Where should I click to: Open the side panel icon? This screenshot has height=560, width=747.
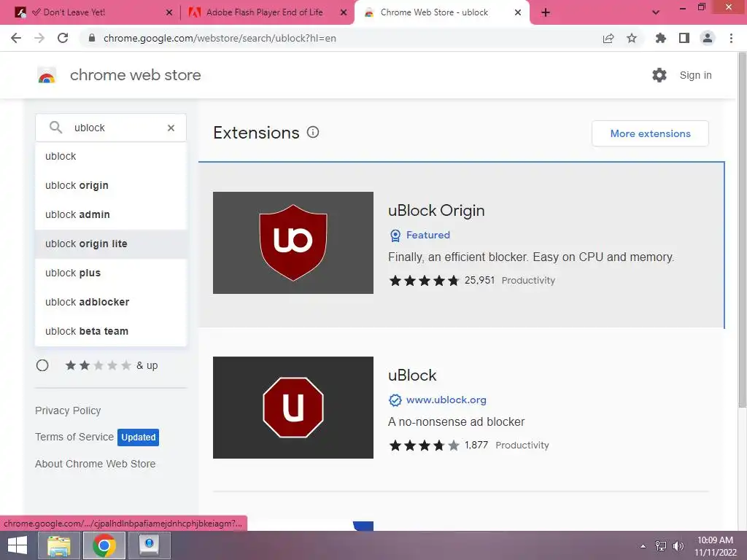[684, 38]
